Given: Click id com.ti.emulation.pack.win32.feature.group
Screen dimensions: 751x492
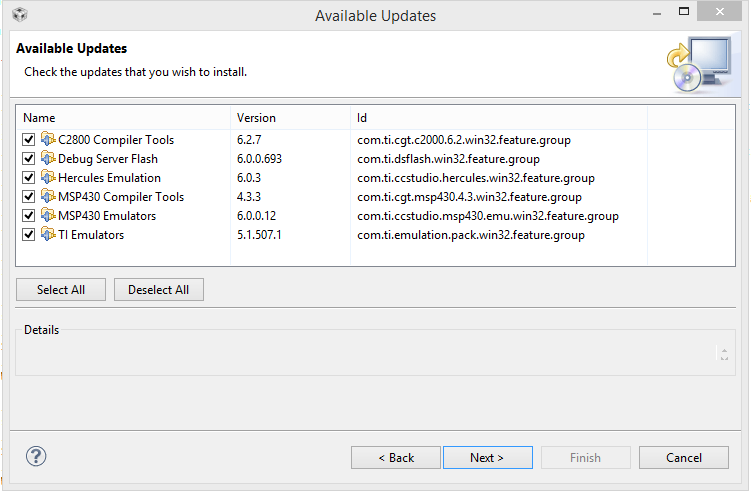Looking at the screenshot, I should (471, 235).
